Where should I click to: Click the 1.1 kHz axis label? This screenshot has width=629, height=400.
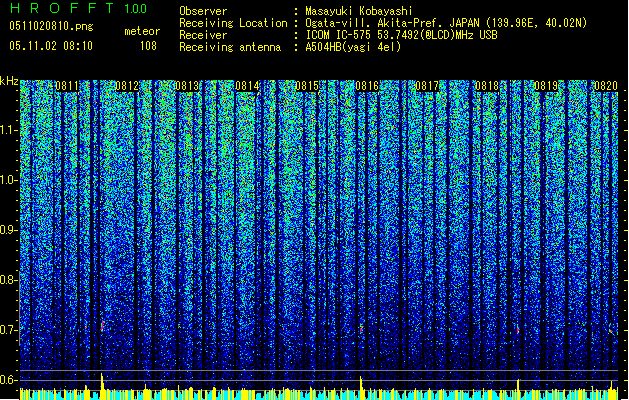(x=9, y=130)
